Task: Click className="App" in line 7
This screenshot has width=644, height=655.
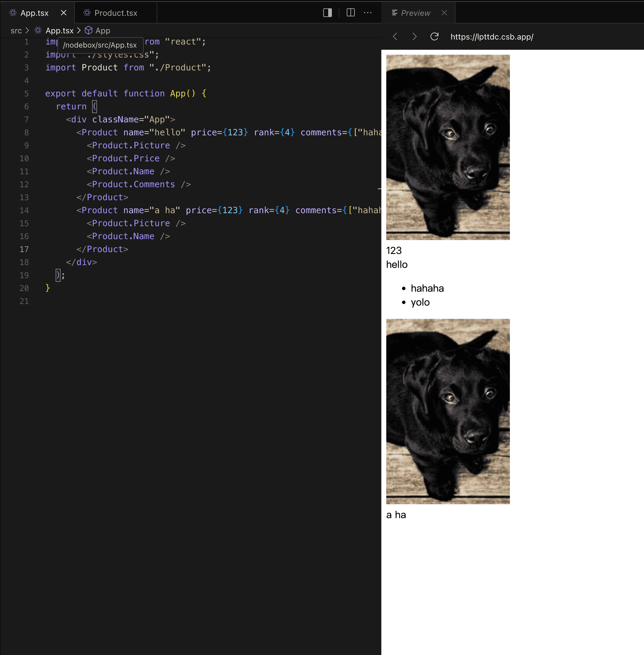Action: [131, 119]
